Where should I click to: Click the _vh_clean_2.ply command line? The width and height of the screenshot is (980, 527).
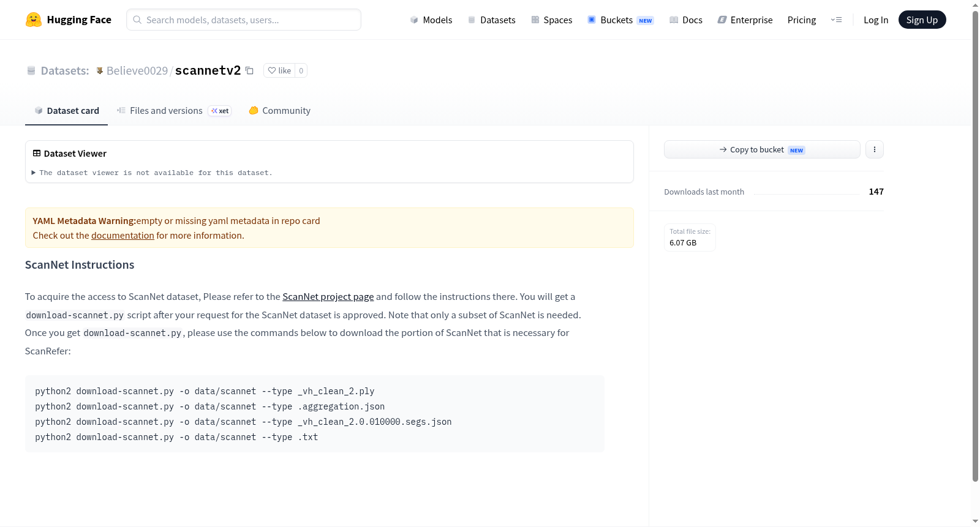[205, 392]
